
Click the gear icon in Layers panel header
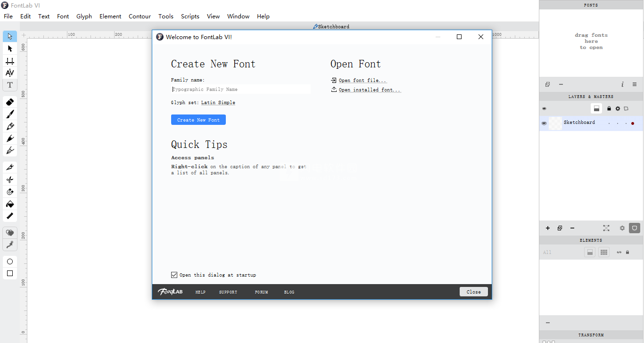[x=618, y=109]
